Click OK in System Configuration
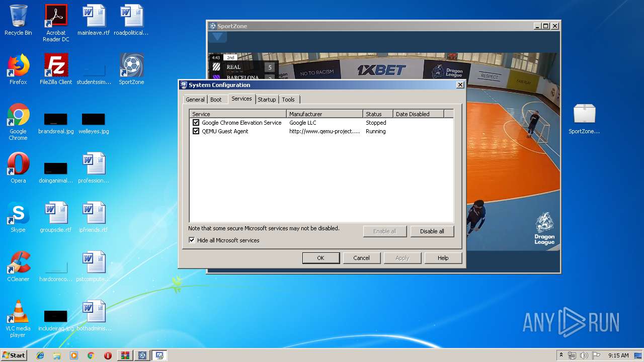The image size is (644, 362). [320, 258]
